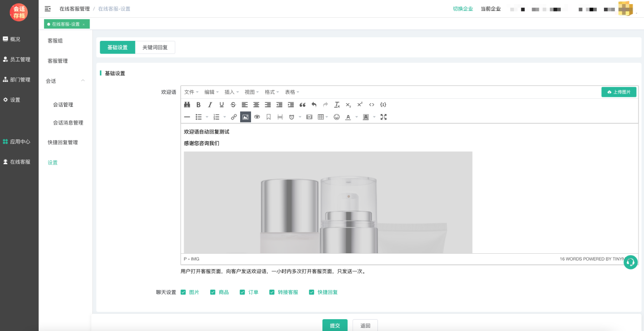The image size is (644, 331).
Task: Insert an emoticon with the smiley icon
Action: point(337,117)
